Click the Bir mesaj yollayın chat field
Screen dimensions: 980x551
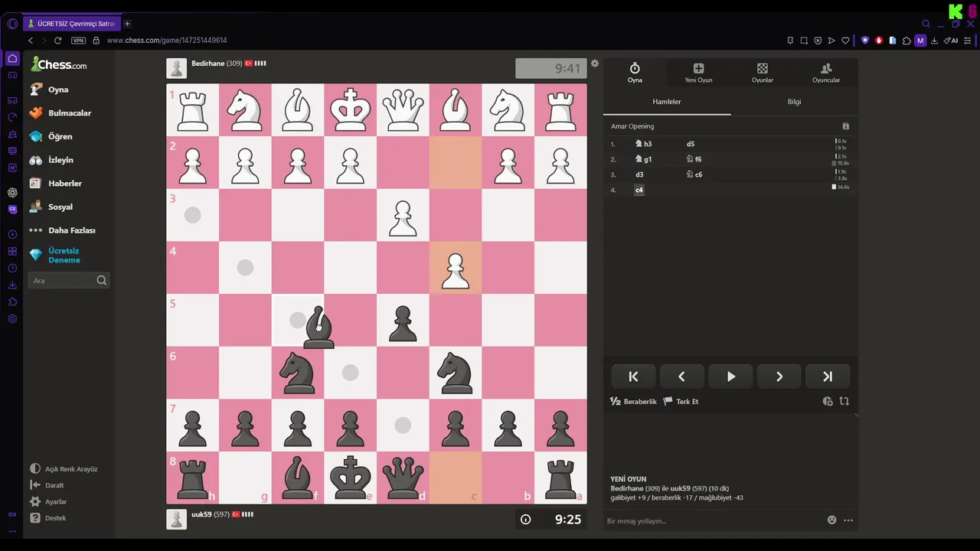(712, 521)
